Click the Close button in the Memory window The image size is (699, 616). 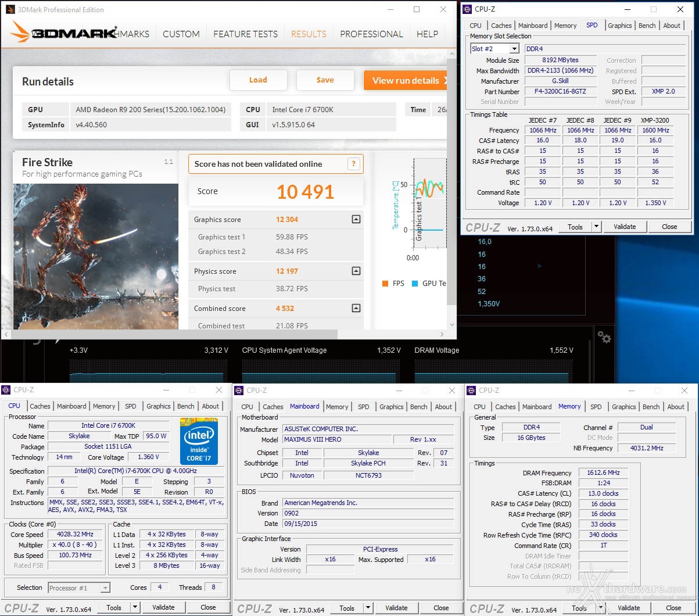[x=673, y=608]
